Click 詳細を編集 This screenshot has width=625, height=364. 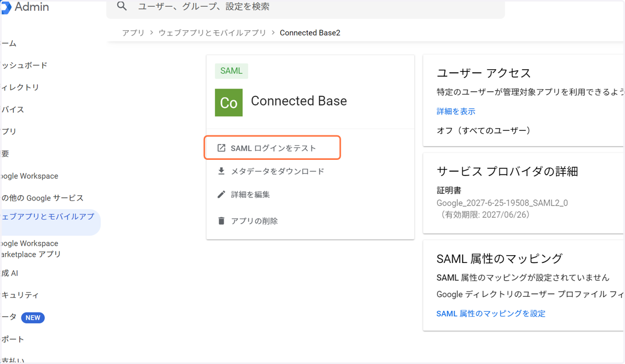251,195
